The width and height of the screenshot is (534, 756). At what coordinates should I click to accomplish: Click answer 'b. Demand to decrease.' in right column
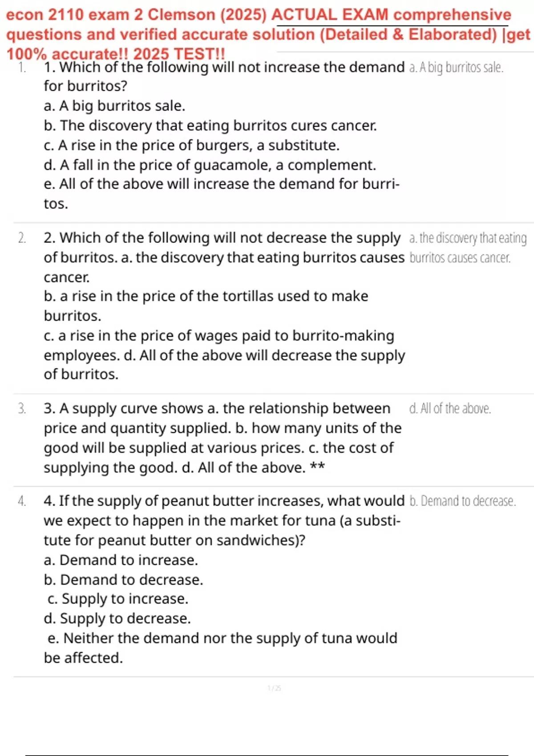(462, 501)
